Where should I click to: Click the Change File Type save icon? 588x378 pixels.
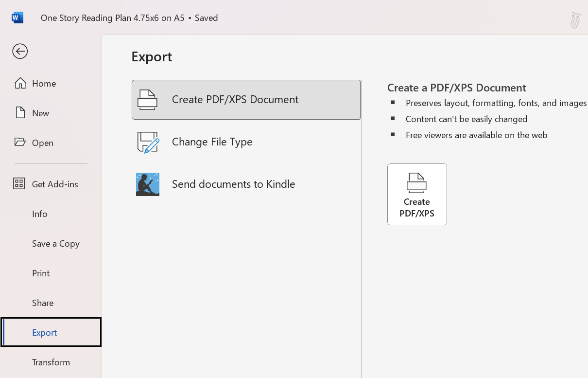147,142
